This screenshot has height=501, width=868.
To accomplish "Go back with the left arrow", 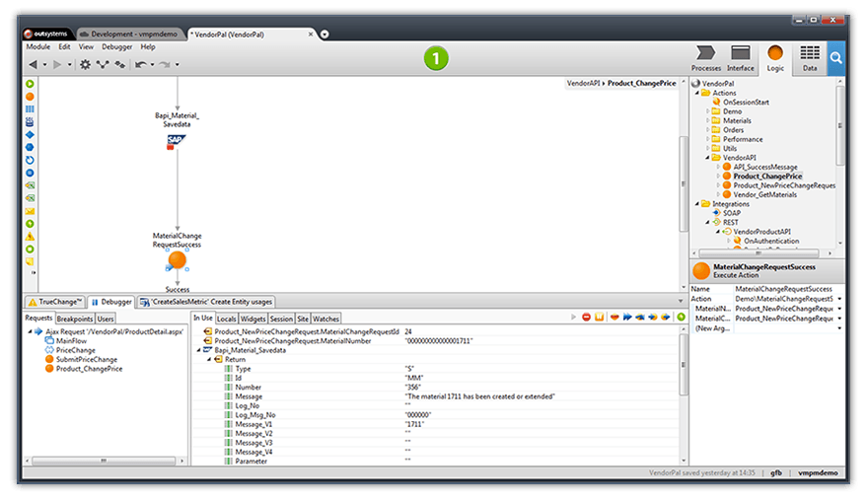I will tap(33, 65).
